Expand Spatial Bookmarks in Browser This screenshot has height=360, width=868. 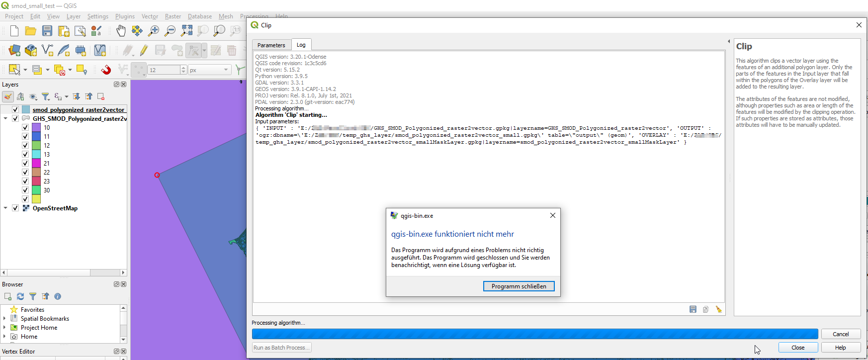5,318
